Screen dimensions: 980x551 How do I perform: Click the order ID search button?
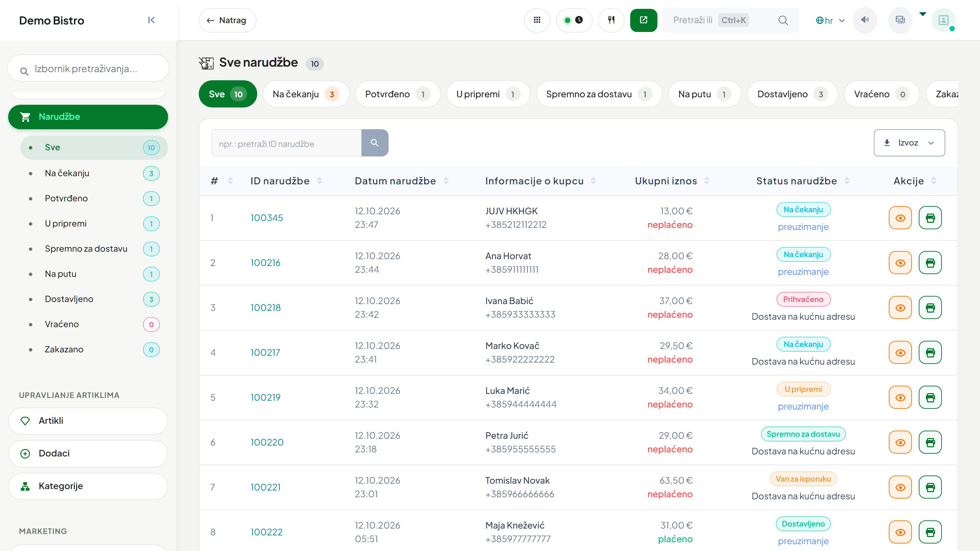pyautogui.click(x=375, y=143)
